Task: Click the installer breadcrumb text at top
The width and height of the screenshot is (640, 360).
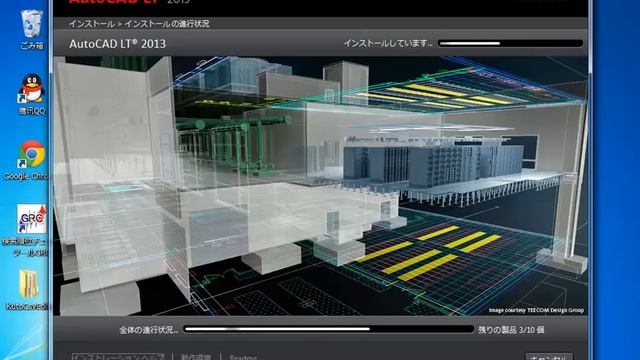Action: 139,24
